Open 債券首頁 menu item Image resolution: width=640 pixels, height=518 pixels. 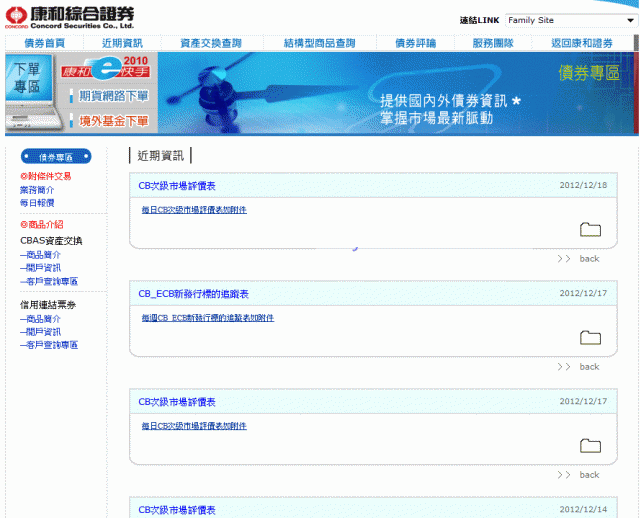[44, 43]
